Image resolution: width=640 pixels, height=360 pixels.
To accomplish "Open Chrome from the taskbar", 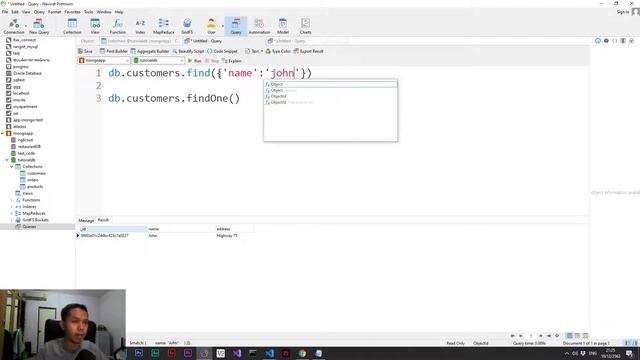I will [x=302, y=353].
